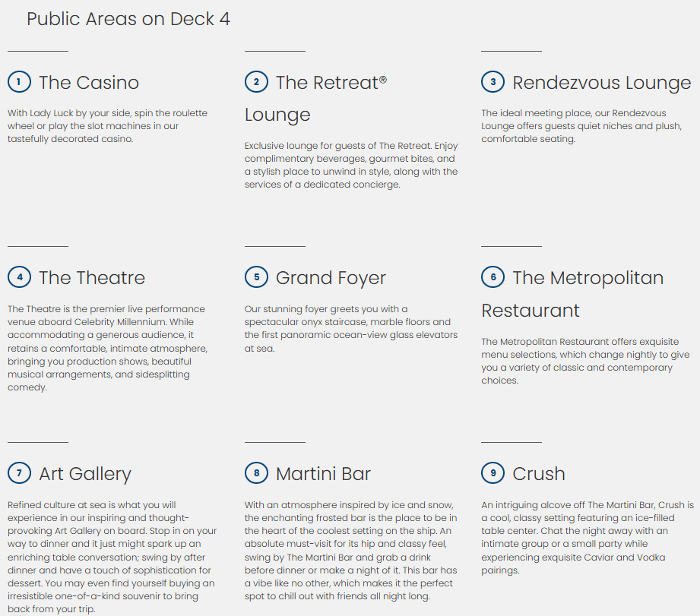Click the number 9 circle icon
The height and width of the screenshot is (616, 700).
click(x=493, y=473)
